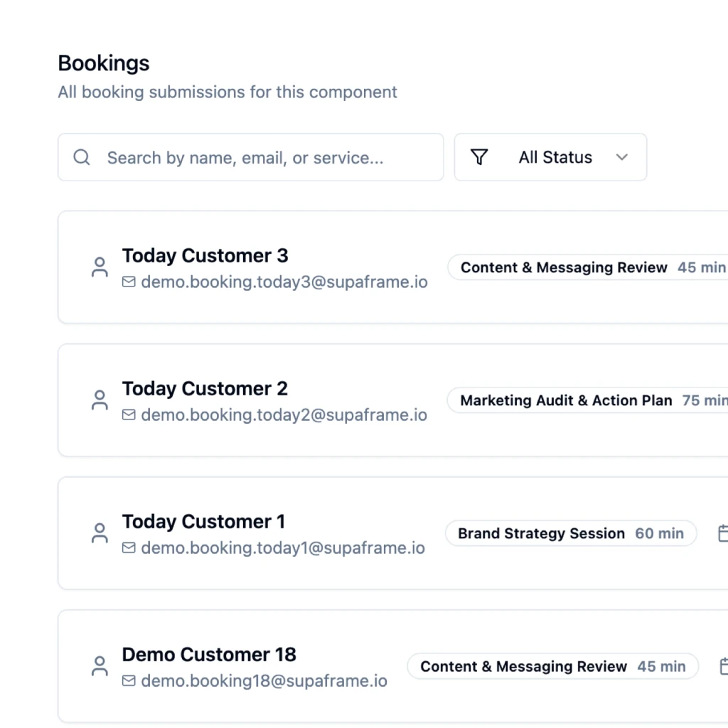Expand the status filter chevron arrow
Viewport: 728px width, 728px height.
point(621,157)
